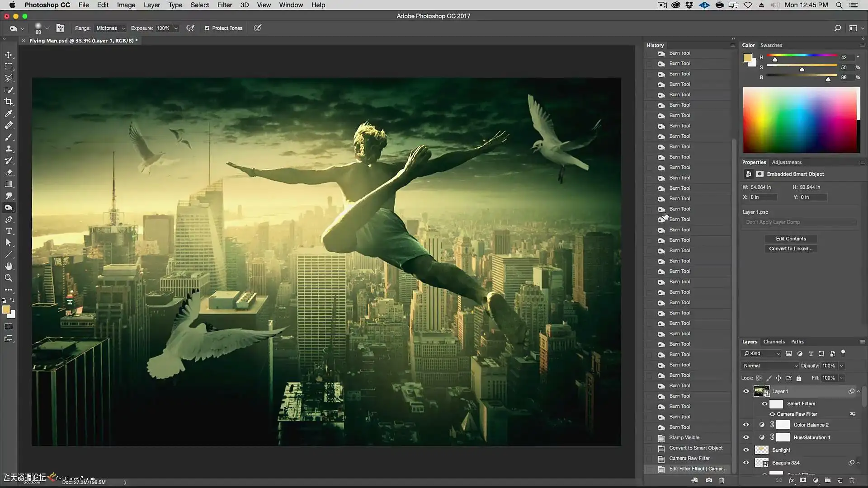
Task: Open the layer blend mode Normal dropdown
Action: 770,366
